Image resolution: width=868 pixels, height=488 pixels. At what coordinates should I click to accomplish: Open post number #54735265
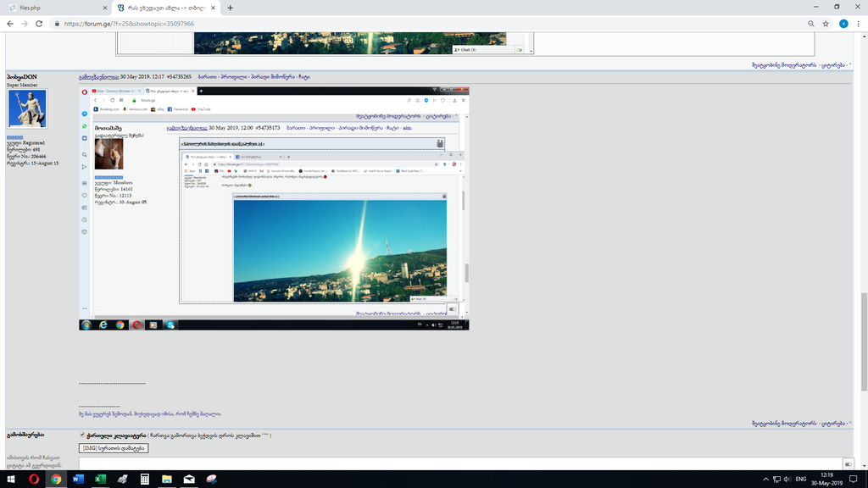[179, 77]
